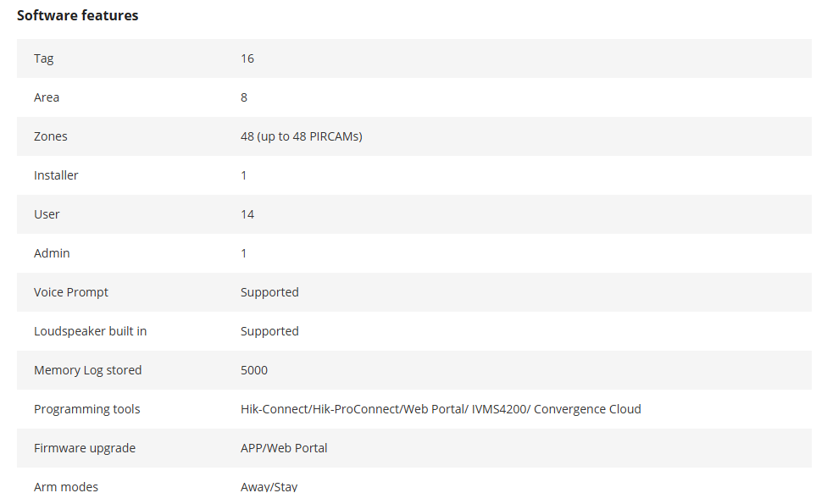Select the Zones row label
Screen dimensions: 827x504
[51, 136]
